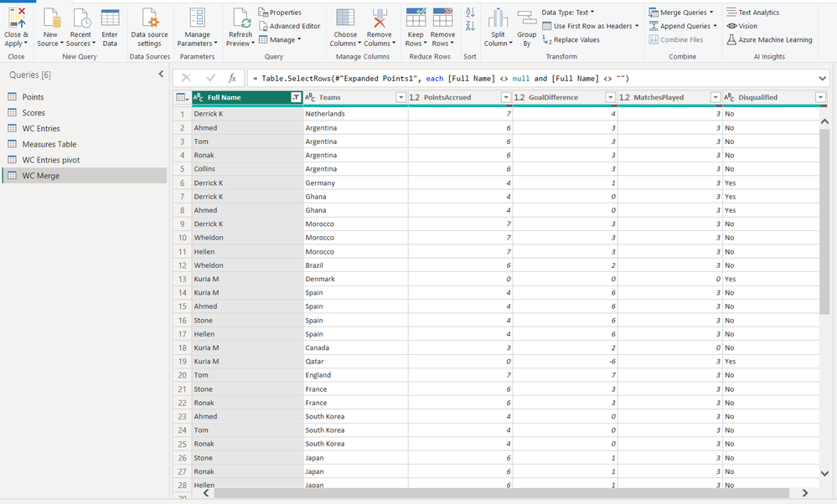Screen dimensions: 837x504
Task: Select the WC Entries pivot query
Action: (50, 160)
